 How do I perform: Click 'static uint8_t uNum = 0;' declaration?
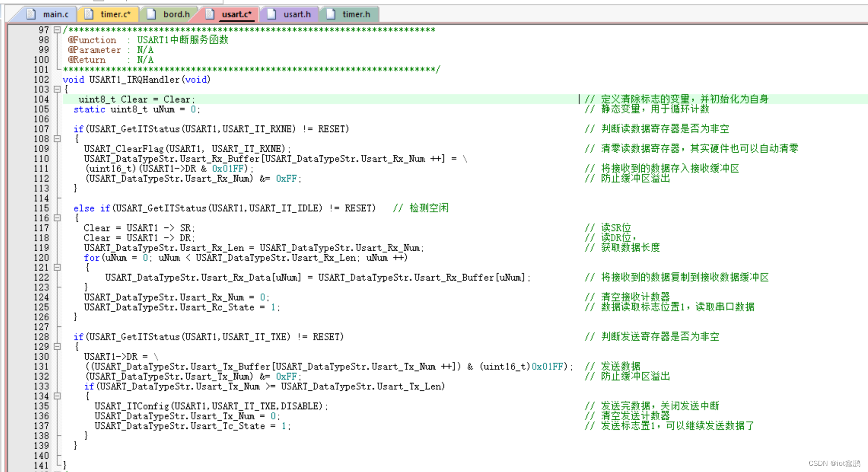click(136, 109)
